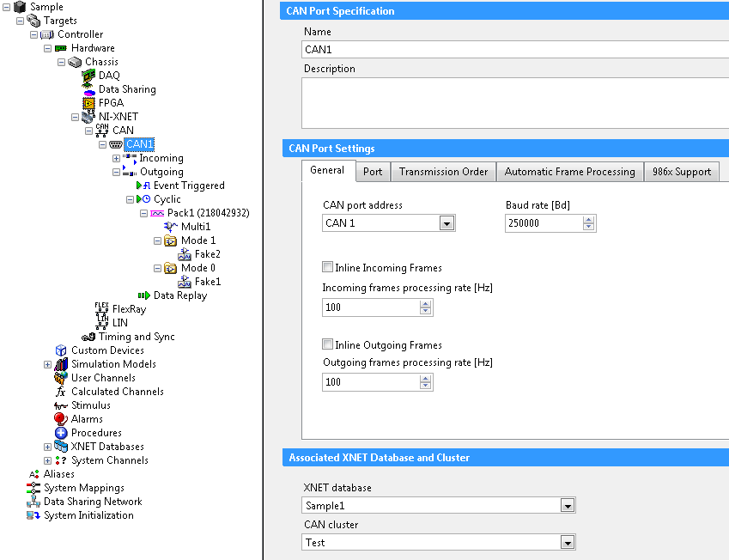The height and width of the screenshot is (560, 729).
Task: Enable Inline Incoming Frames checkbox
Action: 327,268
